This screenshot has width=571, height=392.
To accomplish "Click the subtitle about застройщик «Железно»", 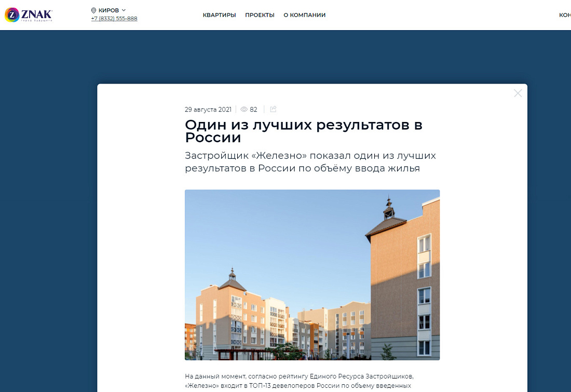I will point(310,162).
